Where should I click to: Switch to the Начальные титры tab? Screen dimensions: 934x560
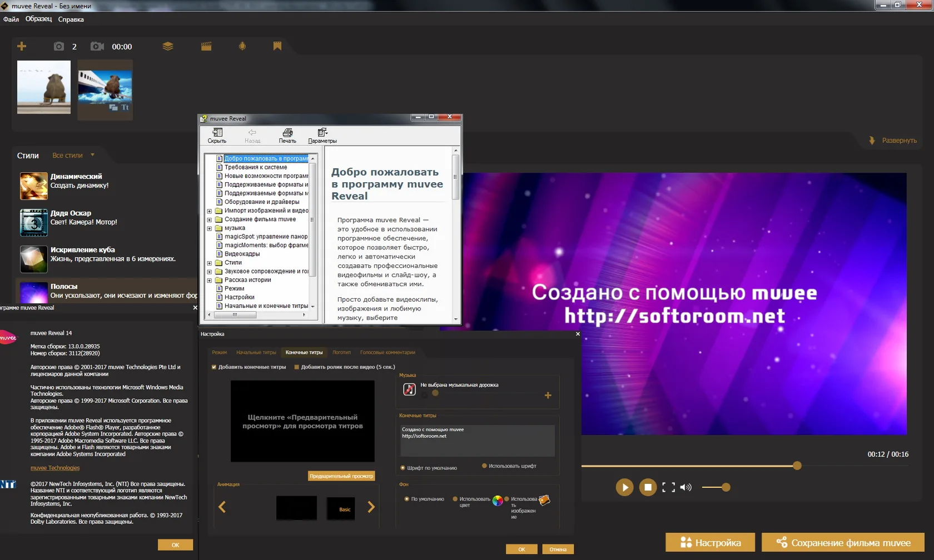(256, 352)
